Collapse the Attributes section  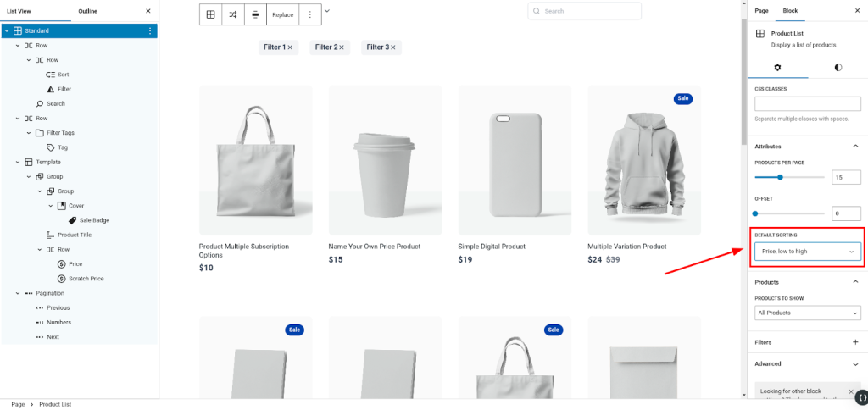pyautogui.click(x=855, y=147)
